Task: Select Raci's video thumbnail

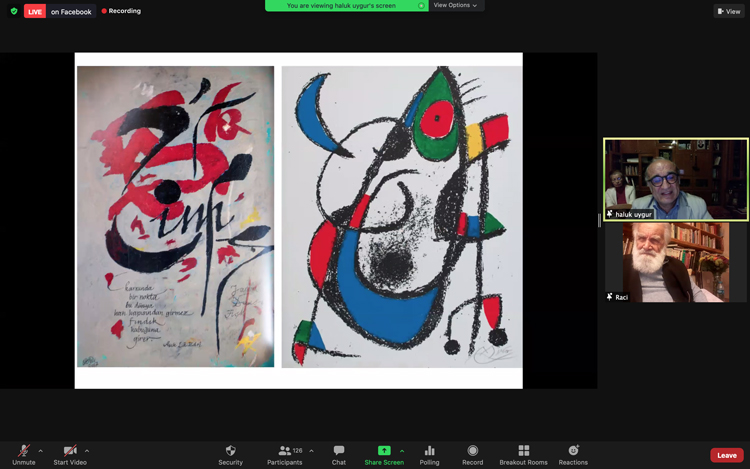Action: (x=676, y=262)
